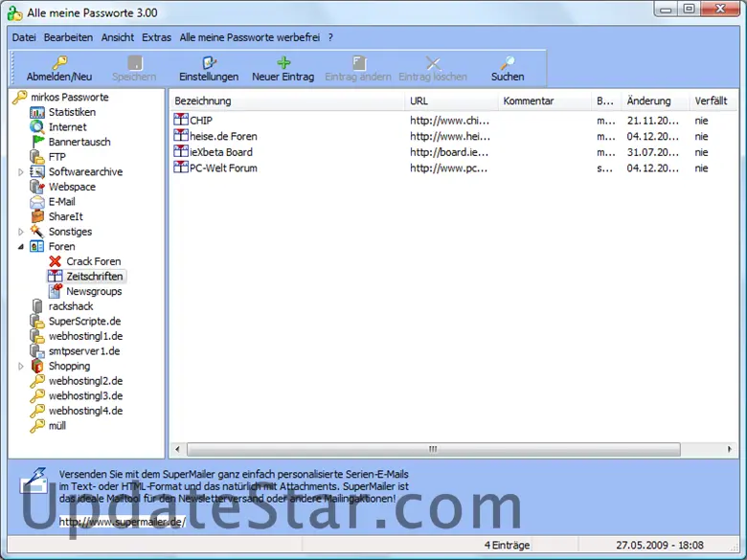Select the Softwarearchive icon
The height and width of the screenshot is (560, 747).
37,172
